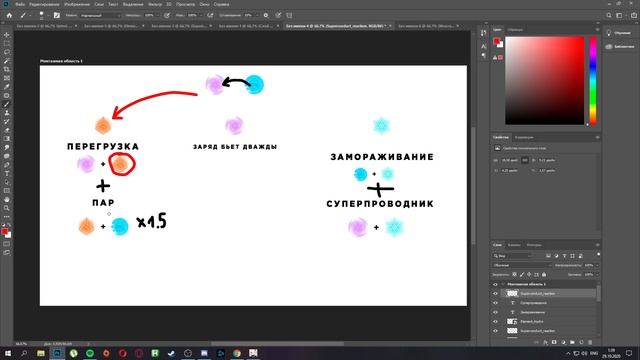Open smoothing options gear icon
The image size is (640, 360).
click(x=266, y=16)
